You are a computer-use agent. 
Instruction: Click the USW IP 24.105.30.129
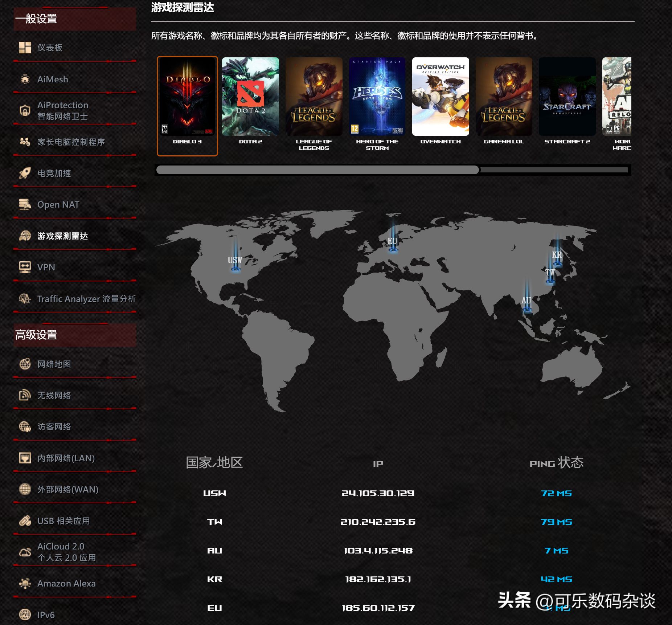point(378,493)
